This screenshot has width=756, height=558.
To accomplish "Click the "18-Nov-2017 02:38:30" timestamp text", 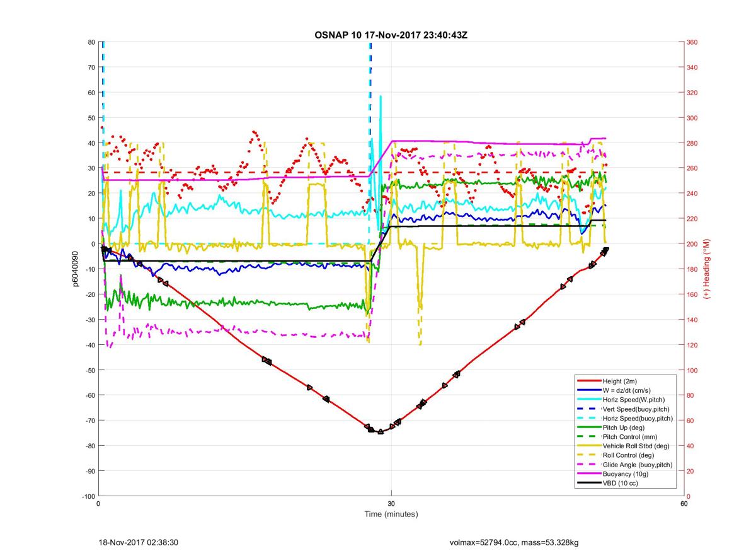I will (x=139, y=542).
